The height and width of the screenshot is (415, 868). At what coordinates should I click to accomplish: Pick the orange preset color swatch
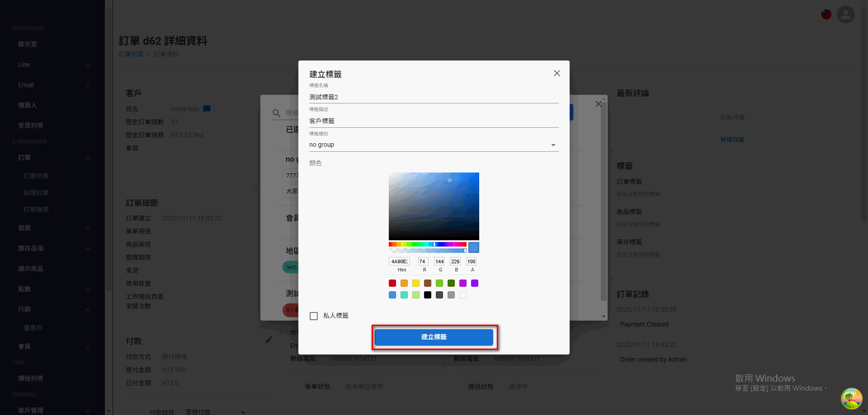click(404, 283)
